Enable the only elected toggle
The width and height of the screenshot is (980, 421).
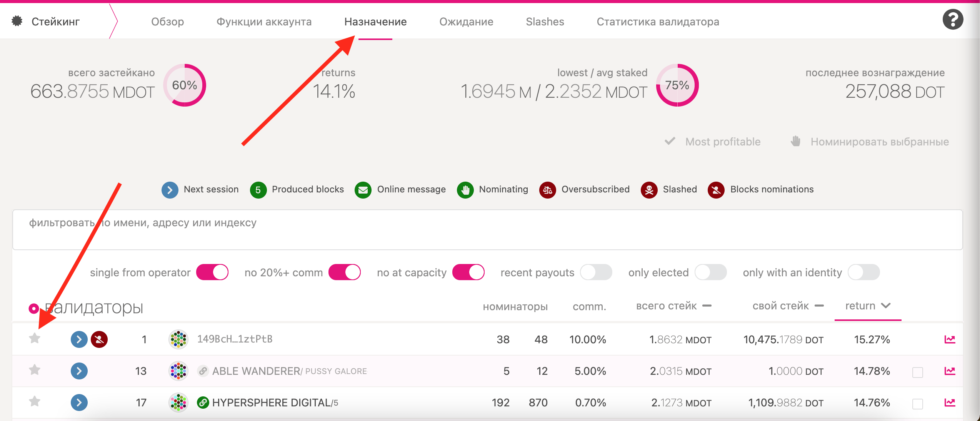(711, 272)
